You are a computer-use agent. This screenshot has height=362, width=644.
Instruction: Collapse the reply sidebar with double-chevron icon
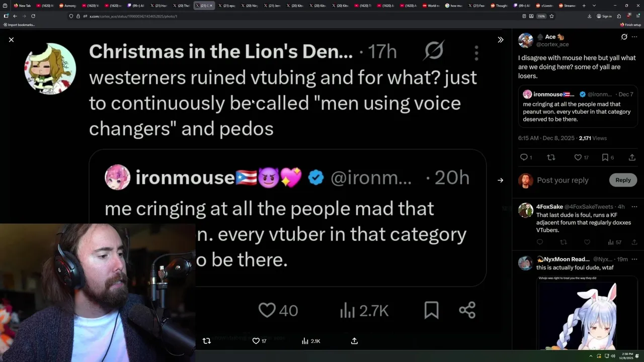pyautogui.click(x=501, y=40)
